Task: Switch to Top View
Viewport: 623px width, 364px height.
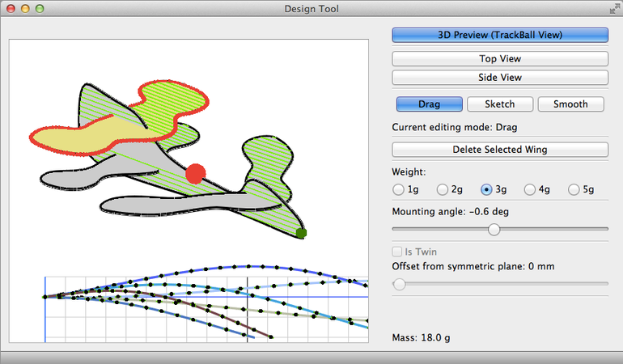Action: point(499,59)
